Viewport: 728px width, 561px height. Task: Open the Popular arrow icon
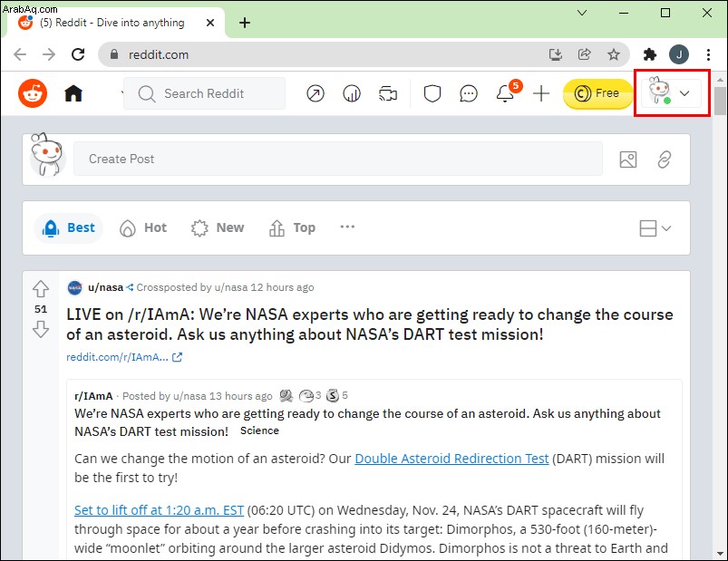click(x=315, y=93)
